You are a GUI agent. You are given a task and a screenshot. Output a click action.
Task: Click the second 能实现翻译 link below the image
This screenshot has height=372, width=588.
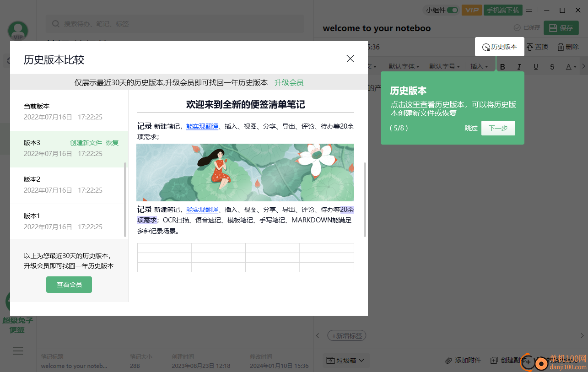click(202, 210)
